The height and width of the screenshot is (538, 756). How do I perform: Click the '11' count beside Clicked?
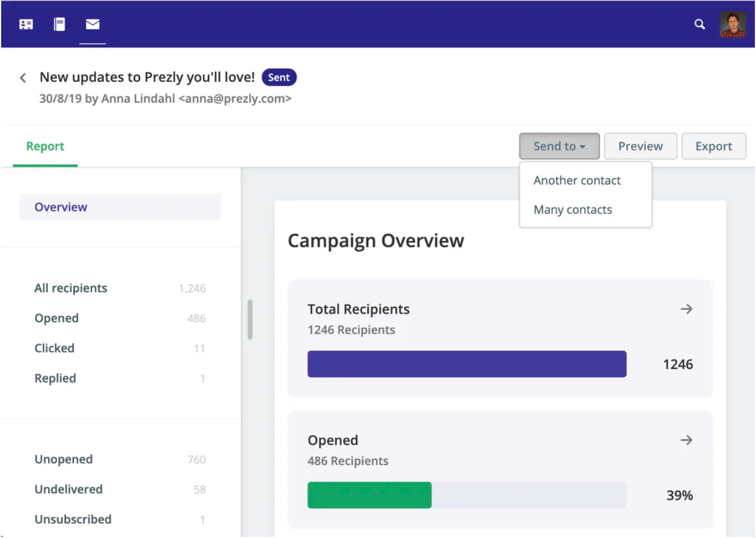coord(199,349)
